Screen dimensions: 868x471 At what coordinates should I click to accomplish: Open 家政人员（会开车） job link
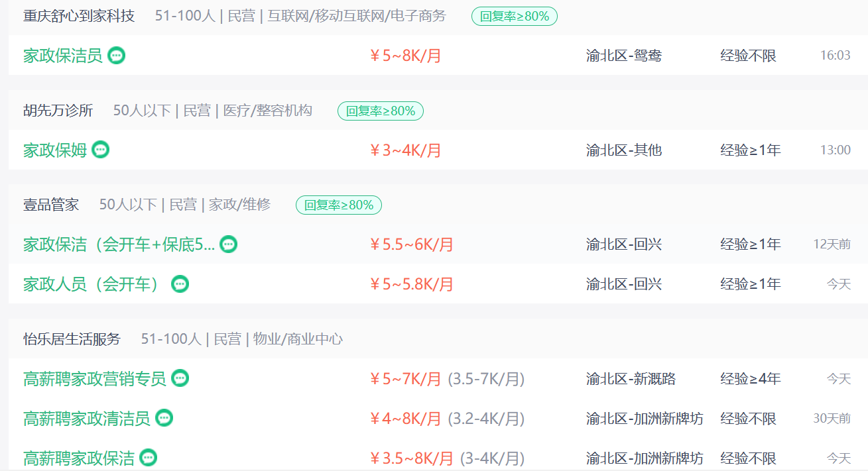pyautogui.click(x=92, y=285)
